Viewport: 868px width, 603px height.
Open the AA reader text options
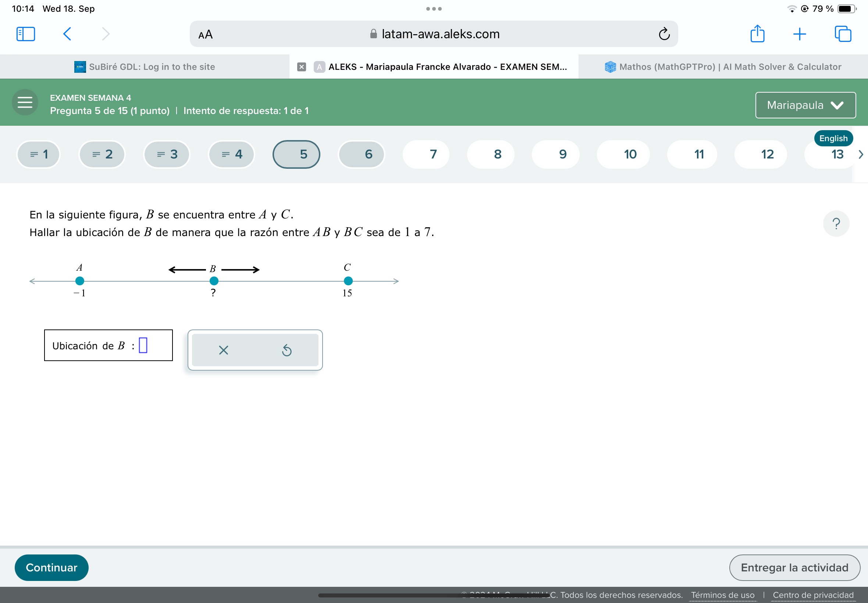(206, 35)
